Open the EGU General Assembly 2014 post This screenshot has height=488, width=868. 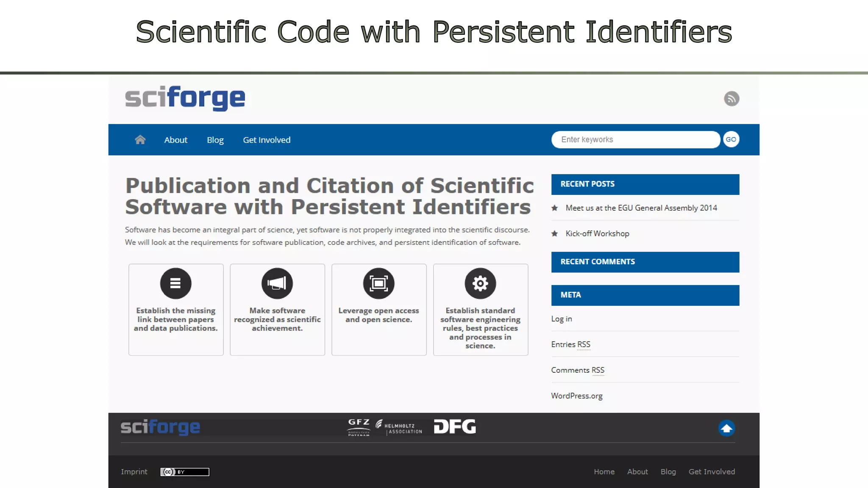pos(641,208)
